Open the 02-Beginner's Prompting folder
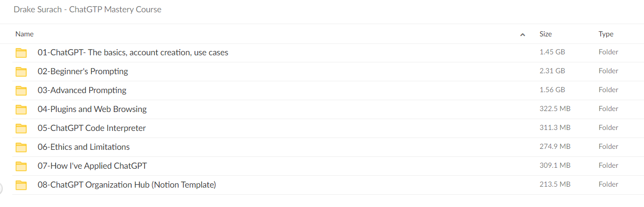Viewport: 644px width, 207px height. pyautogui.click(x=83, y=71)
